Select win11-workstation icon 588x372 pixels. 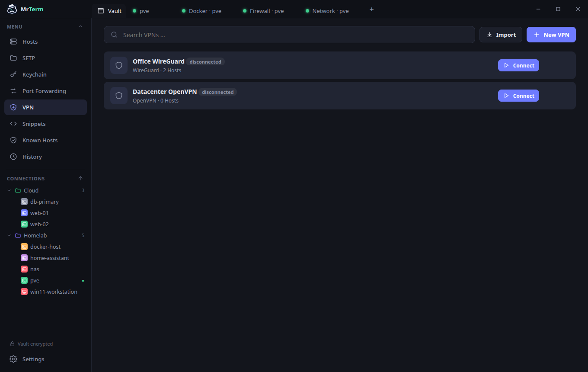24,292
